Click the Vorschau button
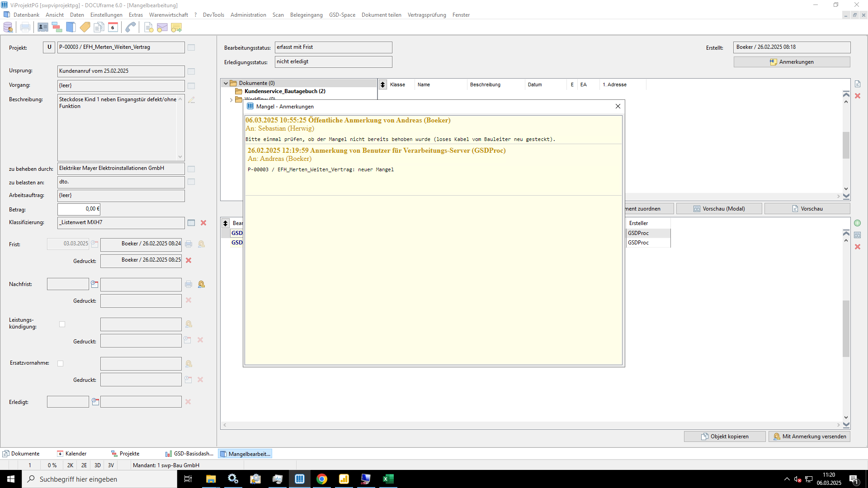 point(807,209)
